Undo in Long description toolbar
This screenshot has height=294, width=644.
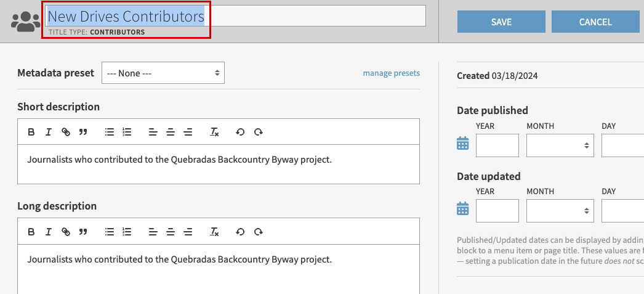pos(240,232)
